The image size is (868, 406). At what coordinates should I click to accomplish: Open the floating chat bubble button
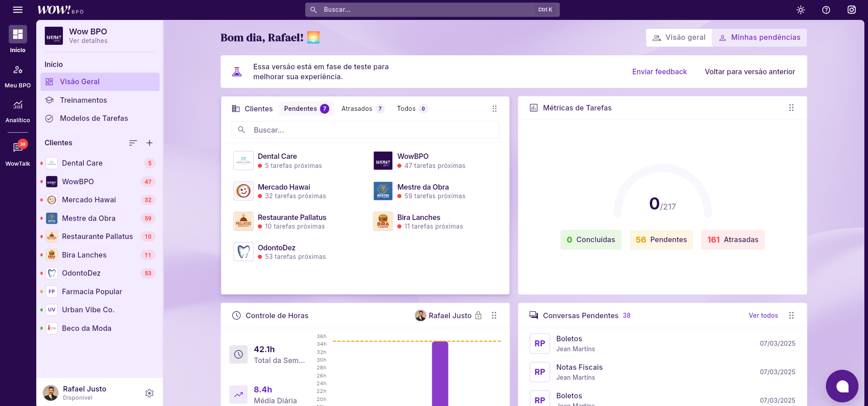(x=842, y=386)
